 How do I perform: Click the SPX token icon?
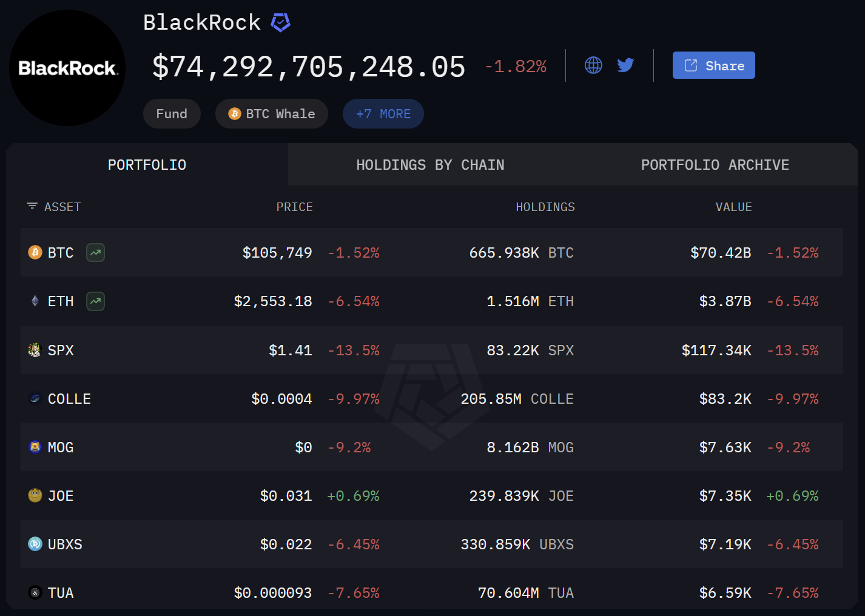[35, 350]
